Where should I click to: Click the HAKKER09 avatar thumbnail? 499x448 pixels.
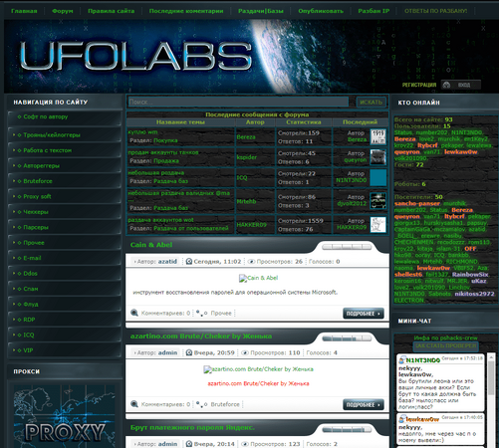point(378,225)
